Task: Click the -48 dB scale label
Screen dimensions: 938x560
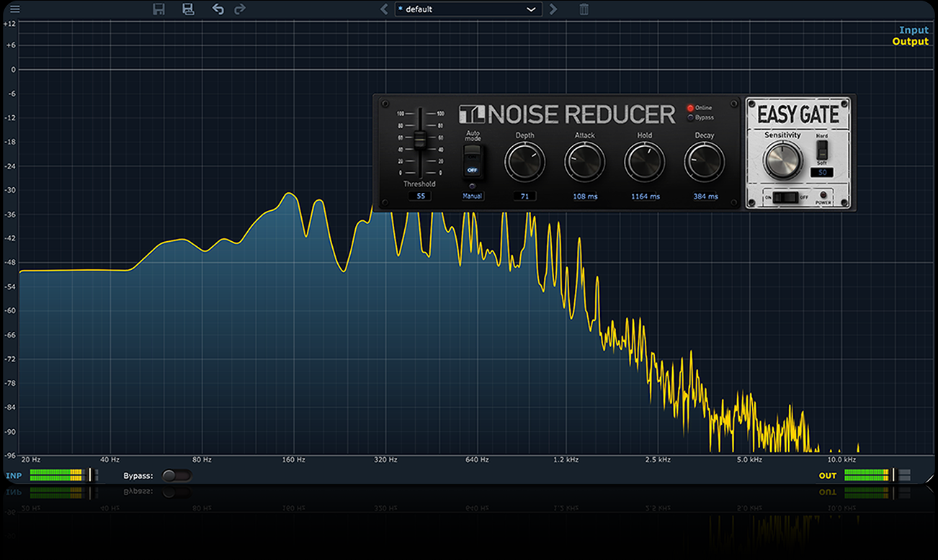Action: (9, 263)
